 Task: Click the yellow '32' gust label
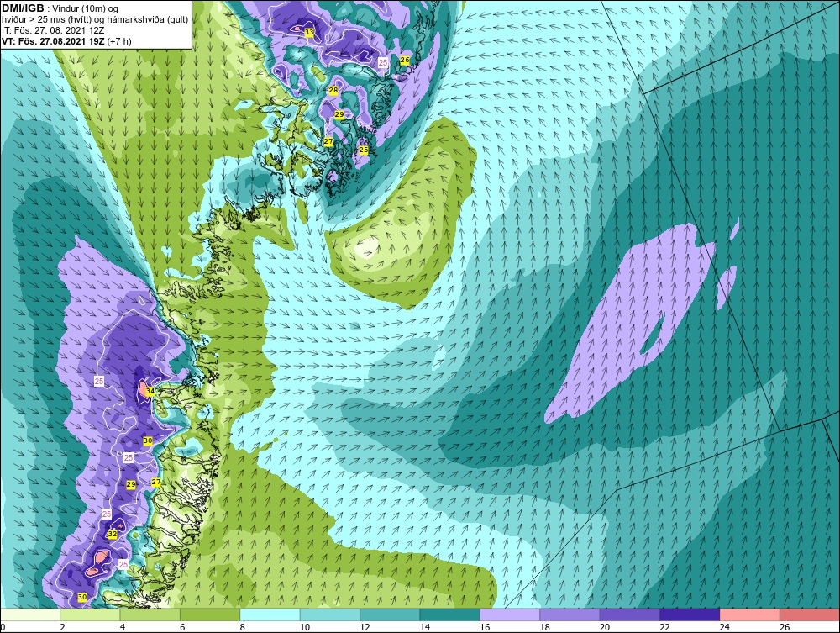tap(113, 534)
